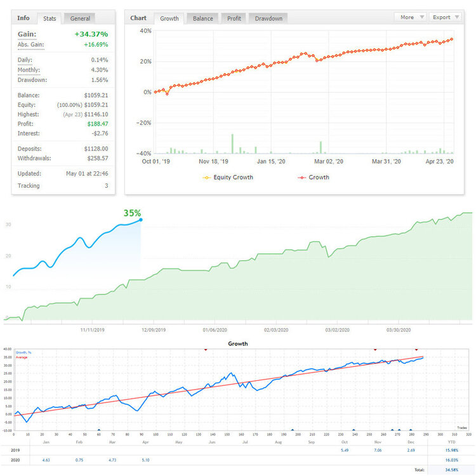Toggle red Growth legend series
This screenshot has width=476, height=476.
(x=314, y=177)
